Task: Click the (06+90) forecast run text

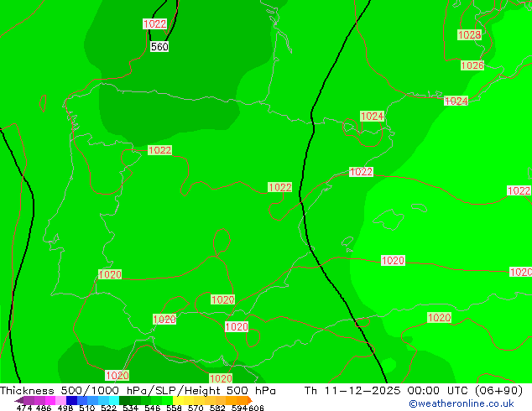Action: pos(498,391)
